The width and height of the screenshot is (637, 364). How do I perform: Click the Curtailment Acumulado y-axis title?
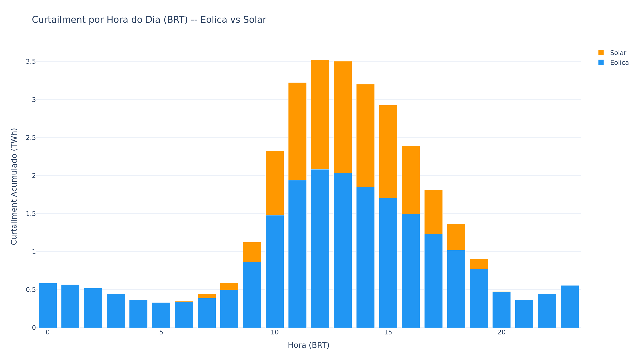pyautogui.click(x=14, y=187)
